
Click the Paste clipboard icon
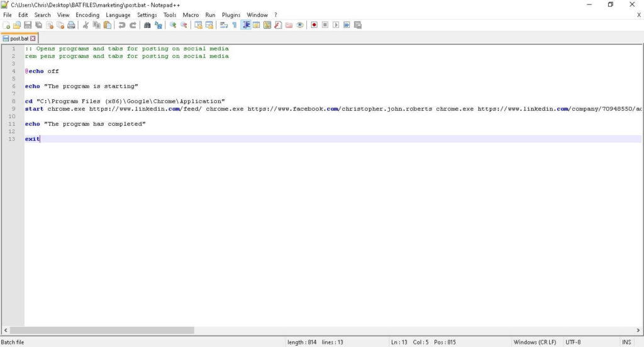coord(107,25)
